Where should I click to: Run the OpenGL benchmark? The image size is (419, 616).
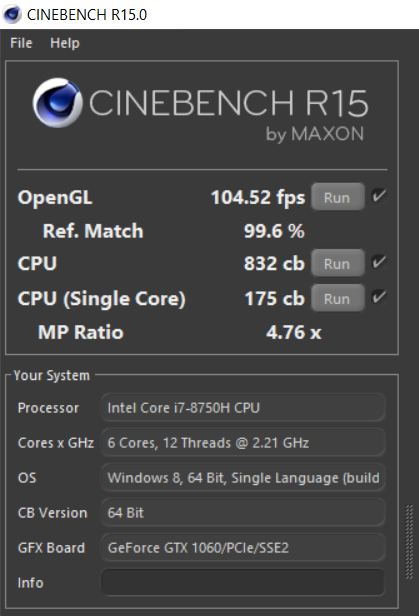337,197
